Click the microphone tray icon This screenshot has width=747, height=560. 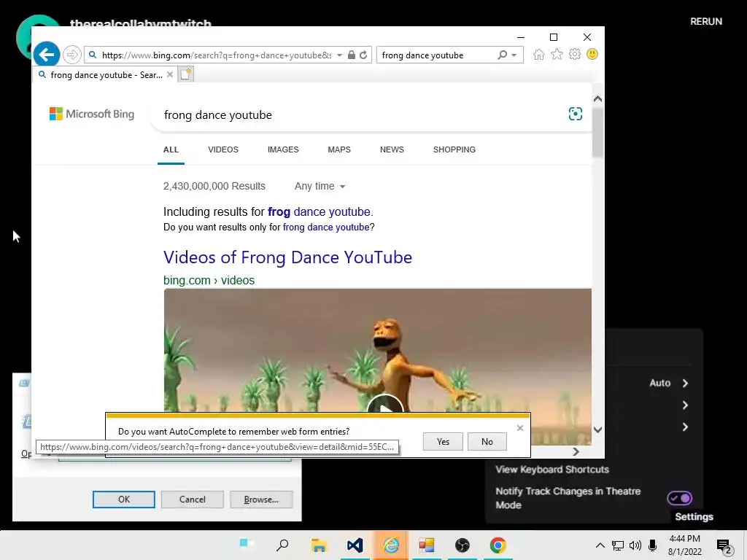(x=653, y=545)
